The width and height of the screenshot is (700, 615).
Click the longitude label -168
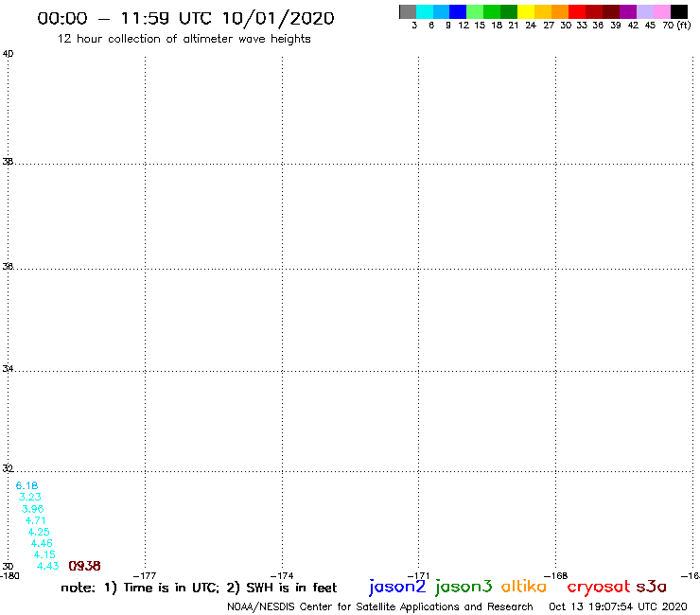(556, 576)
